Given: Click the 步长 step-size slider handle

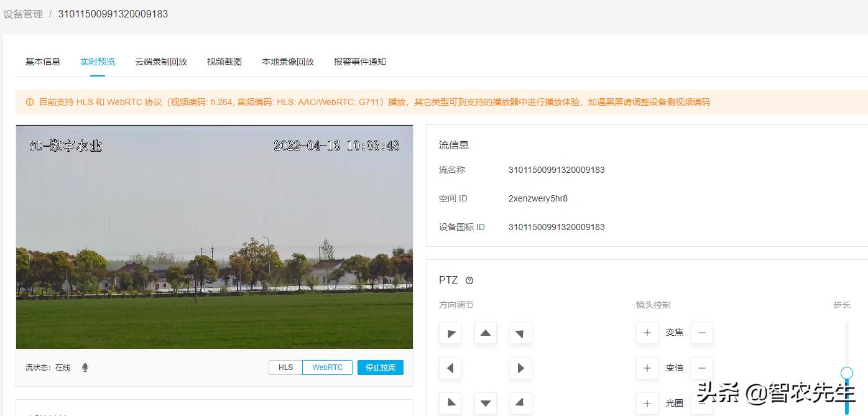Looking at the screenshot, I should (x=846, y=373).
